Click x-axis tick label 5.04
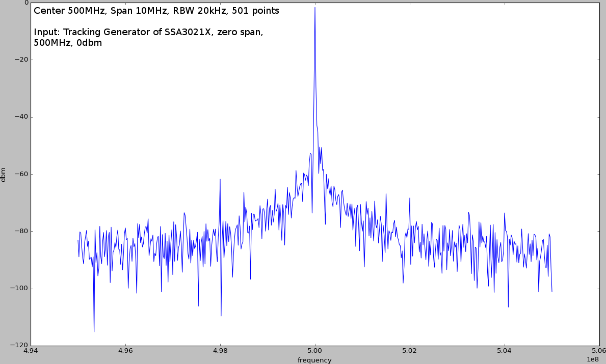Image resolution: width=606 pixels, height=364 pixels. click(505, 350)
